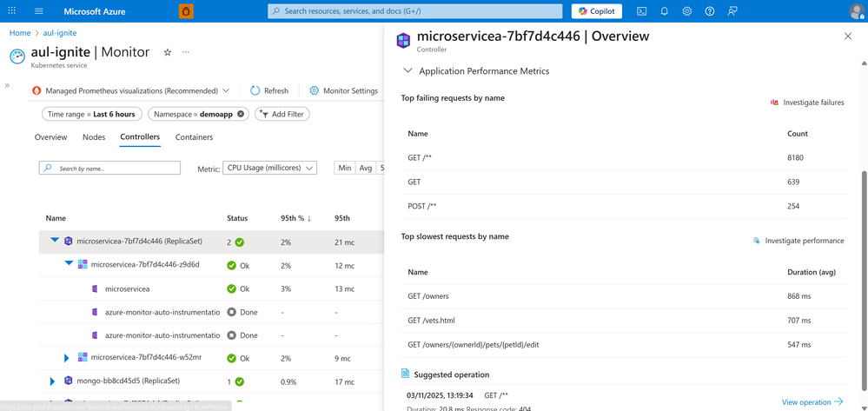Click the 8180 count value
The height and width of the screenshot is (411, 868).
pyautogui.click(x=795, y=158)
